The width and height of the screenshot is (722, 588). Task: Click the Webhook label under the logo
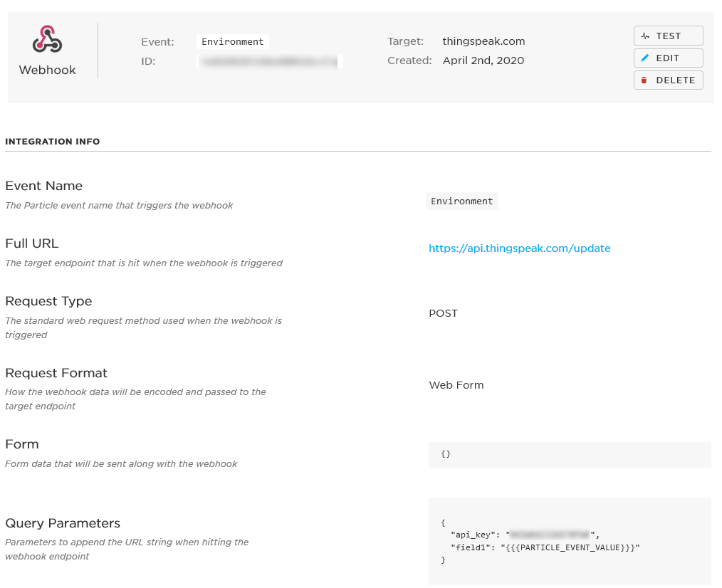tap(47, 70)
